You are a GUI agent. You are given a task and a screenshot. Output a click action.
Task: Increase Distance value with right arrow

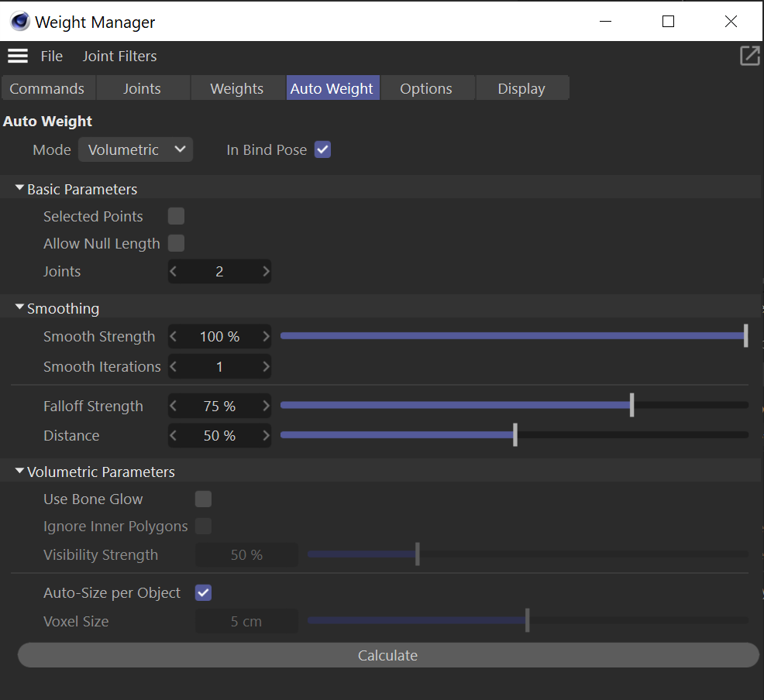click(266, 436)
